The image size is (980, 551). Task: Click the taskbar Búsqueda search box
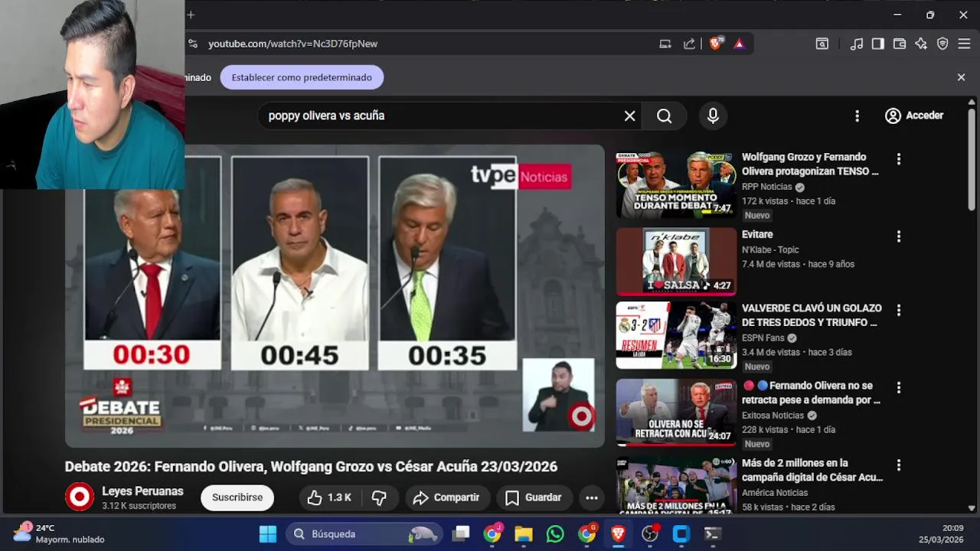click(x=364, y=534)
